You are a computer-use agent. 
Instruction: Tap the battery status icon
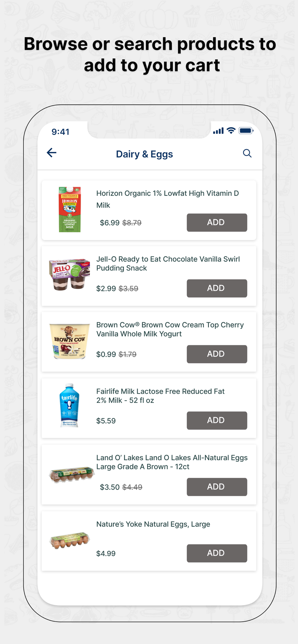pyautogui.click(x=246, y=131)
